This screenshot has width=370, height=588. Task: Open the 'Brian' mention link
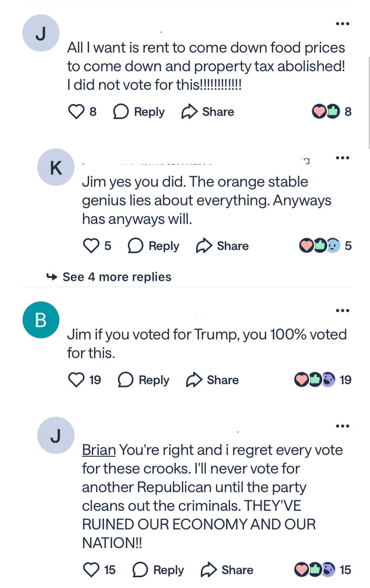(x=99, y=450)
